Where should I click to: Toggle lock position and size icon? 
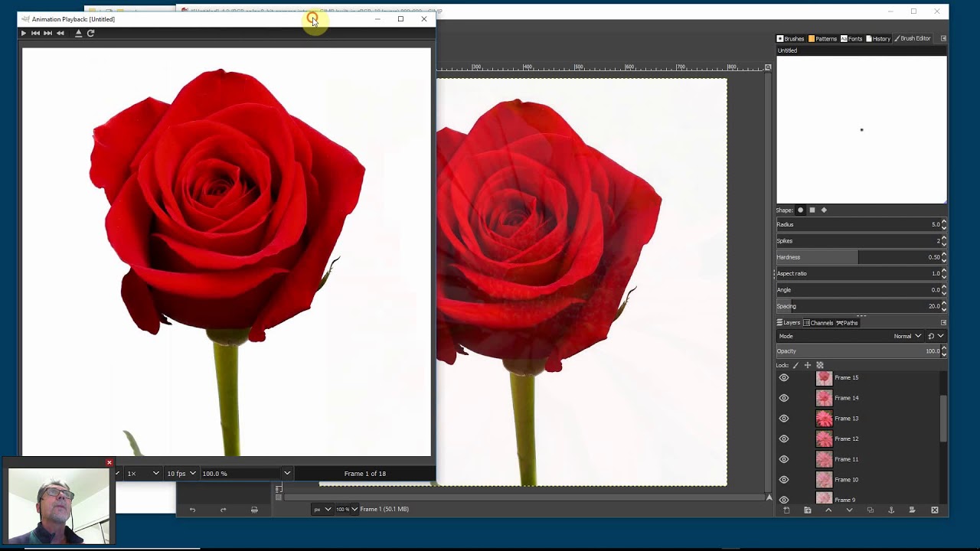[807, 366]
